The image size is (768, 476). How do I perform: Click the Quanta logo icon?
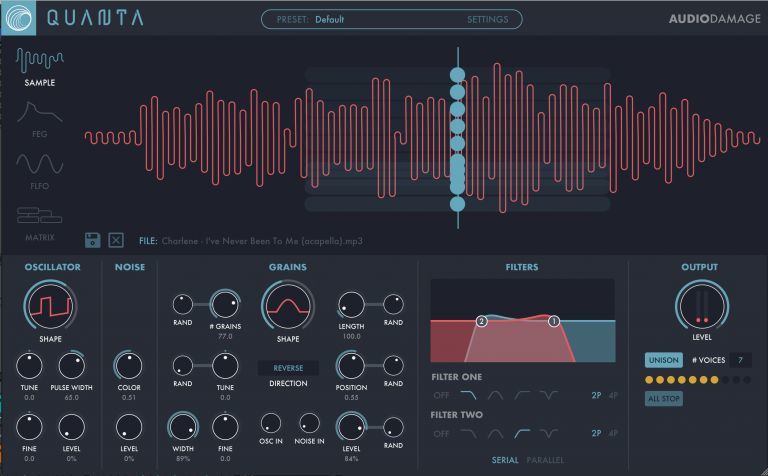18,18
